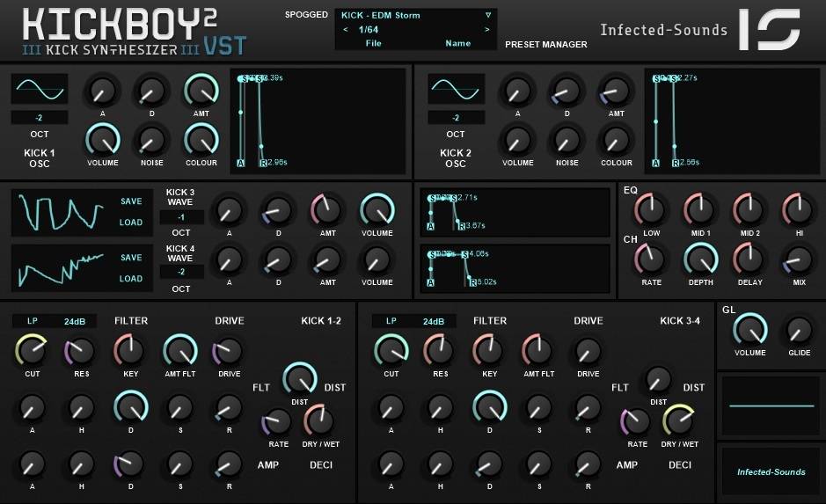Click the Kick 1 OSC sine waveform selector
Image resolution: width=826 pixels, height=504 pixels.
click(x=39, y=90)
